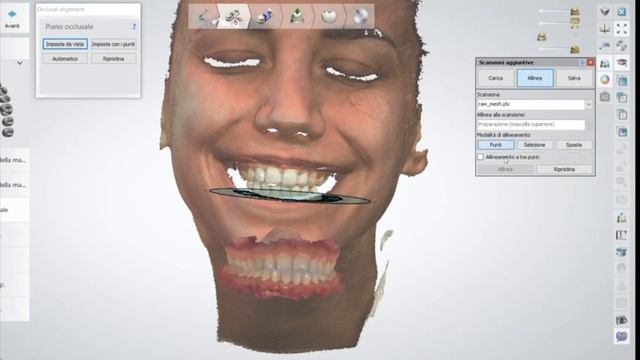
Task: Click the first stacked-window icon below the graduation cap
Action: (x=622, y=80)
